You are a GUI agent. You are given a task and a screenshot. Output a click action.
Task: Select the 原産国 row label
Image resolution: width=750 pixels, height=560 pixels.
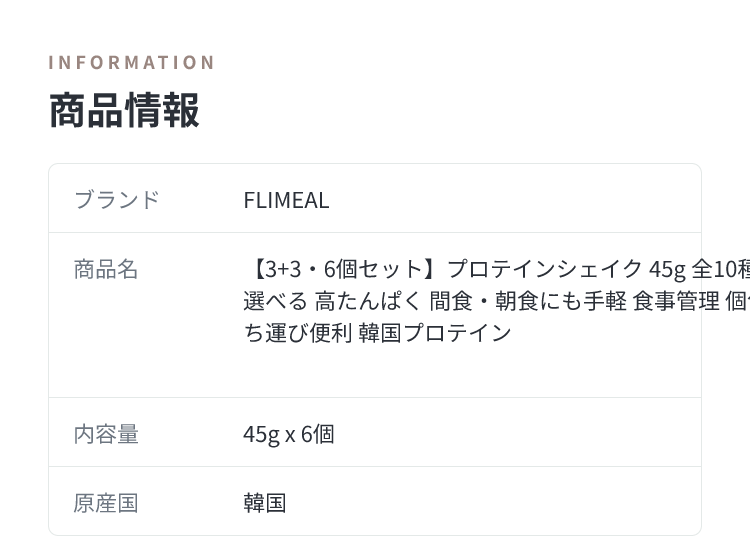(x=106, y=503)
